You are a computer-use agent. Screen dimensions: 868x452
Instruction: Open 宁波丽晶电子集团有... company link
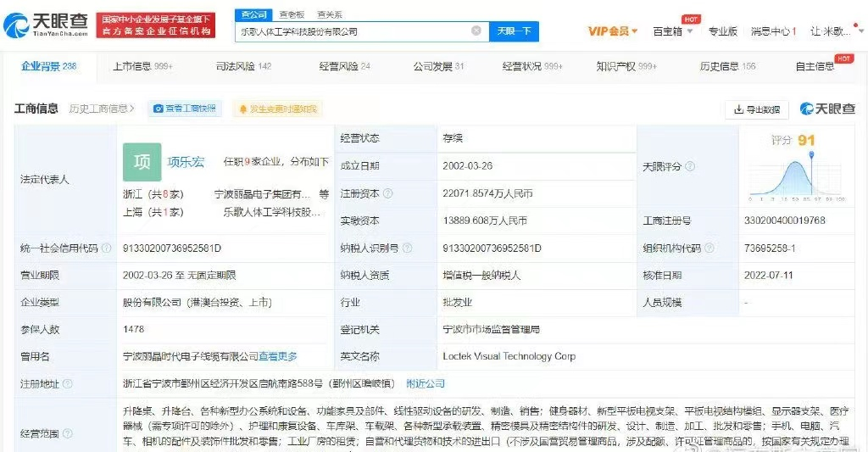click(x=262, y=194)
